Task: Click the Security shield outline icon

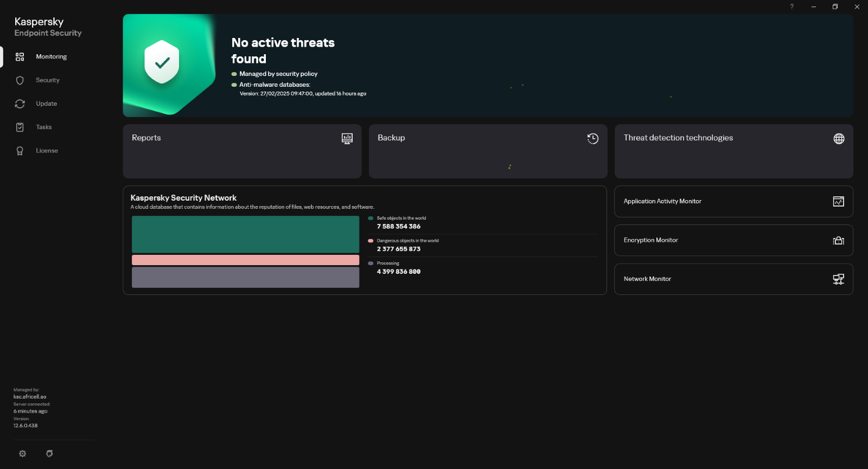Action: click(20, 80)
